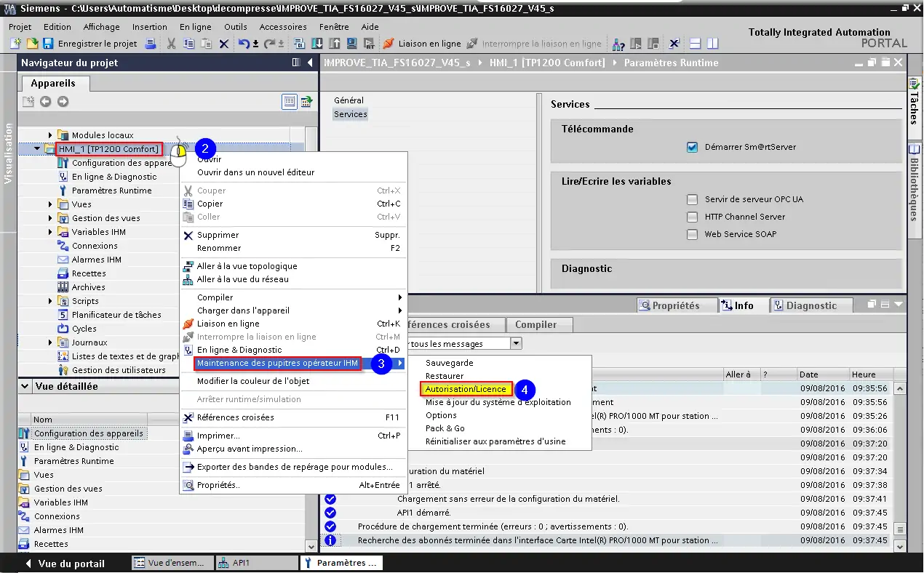Open the Projet menu
924x573 pixels.
[x=20, y=27]
